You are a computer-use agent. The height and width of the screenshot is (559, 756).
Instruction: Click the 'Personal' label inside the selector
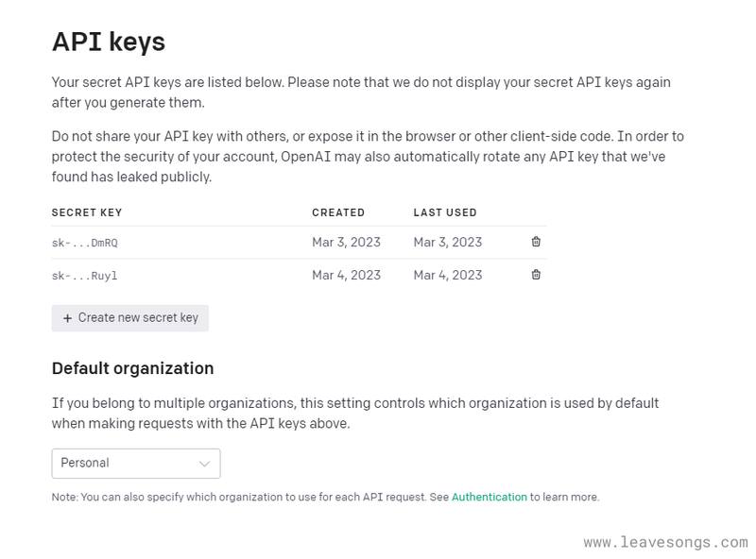(x=85, y=463)
